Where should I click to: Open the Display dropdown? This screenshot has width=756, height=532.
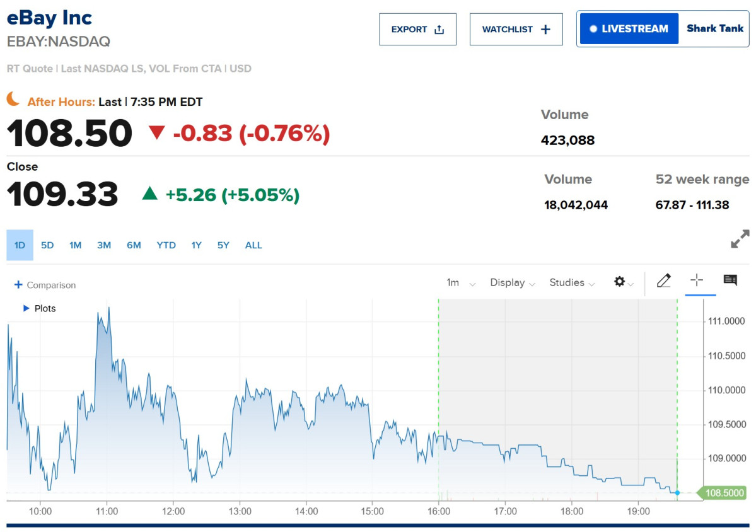(x=513, y=283)
